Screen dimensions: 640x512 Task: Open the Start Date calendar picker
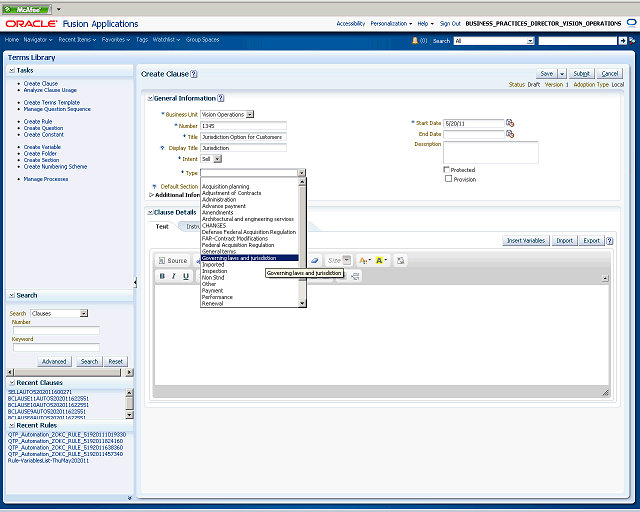510,123
